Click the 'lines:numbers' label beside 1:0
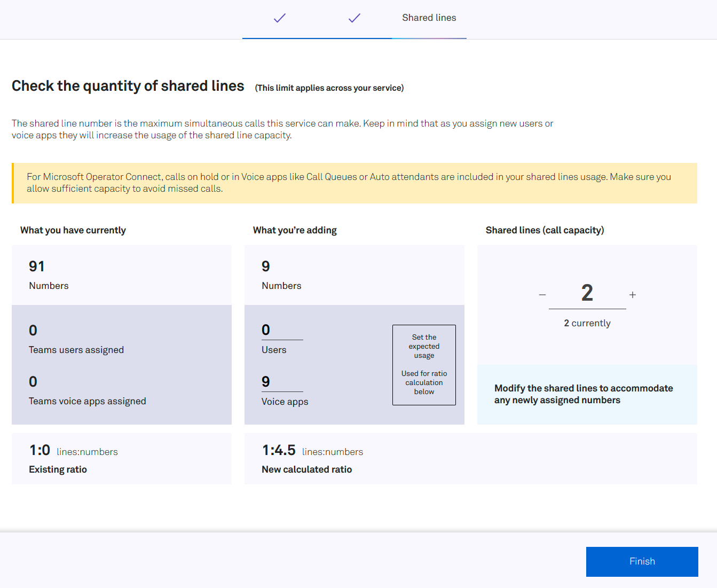The image size is (717, 588). pyautogui.click(x=87, y=452)
